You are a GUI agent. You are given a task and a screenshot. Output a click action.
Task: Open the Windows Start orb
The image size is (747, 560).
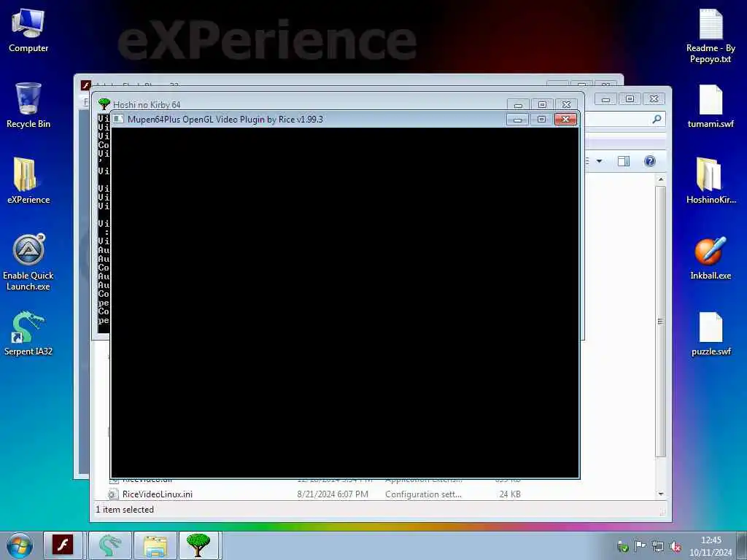tap(20, 545)
